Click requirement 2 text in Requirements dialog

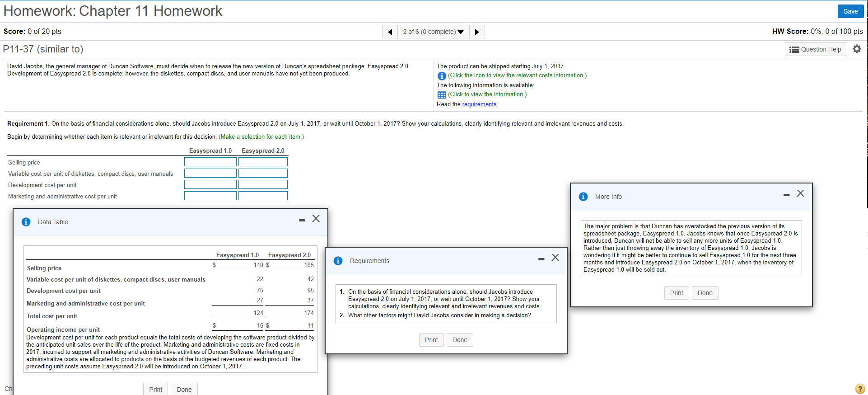click(439, 315)
